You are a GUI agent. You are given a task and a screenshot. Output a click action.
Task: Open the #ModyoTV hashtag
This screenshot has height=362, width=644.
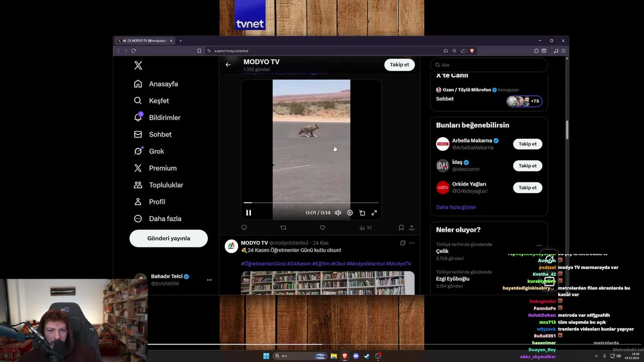(398, 264)
